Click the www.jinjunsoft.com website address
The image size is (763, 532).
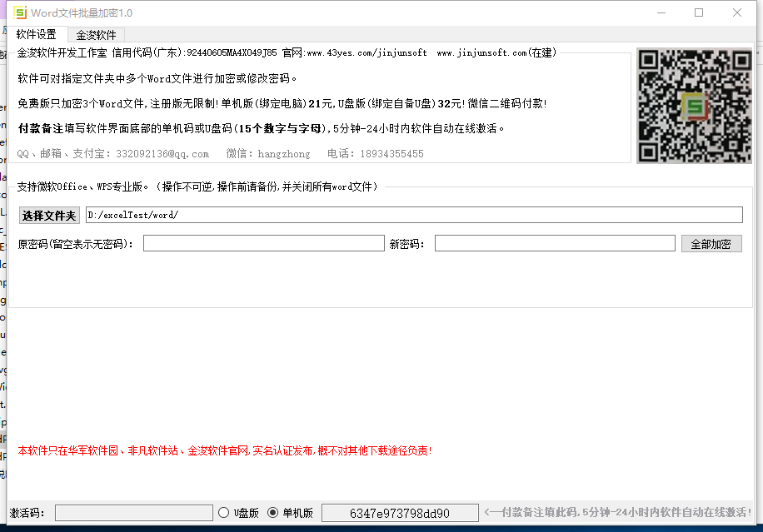481,53
